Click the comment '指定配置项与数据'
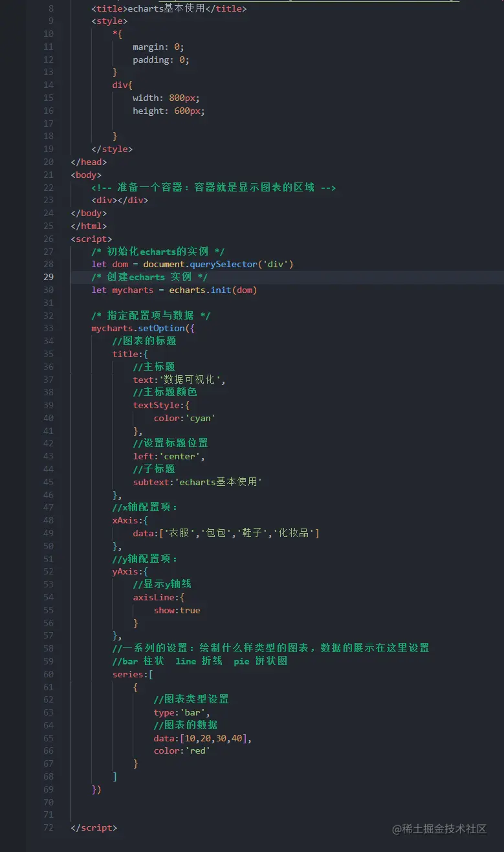 coord(151,316)
